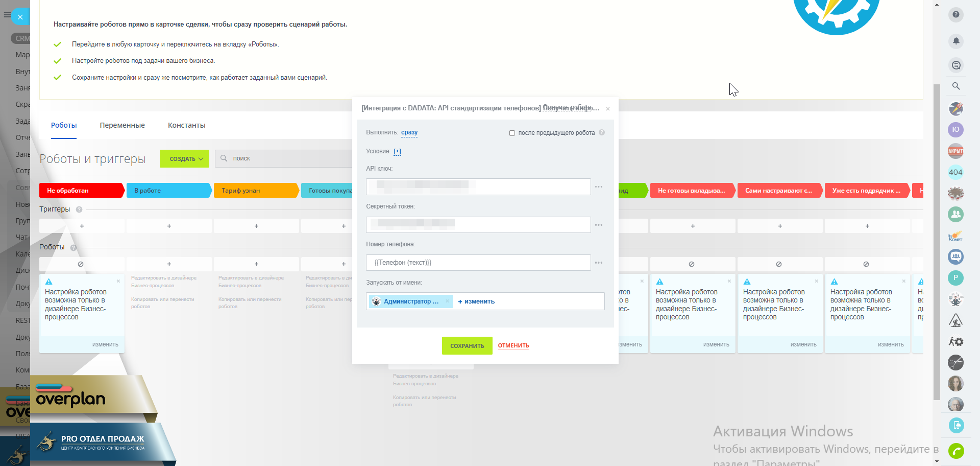Click the Секретный токен input field
980x466 pixels.
(x=478, y=225)
